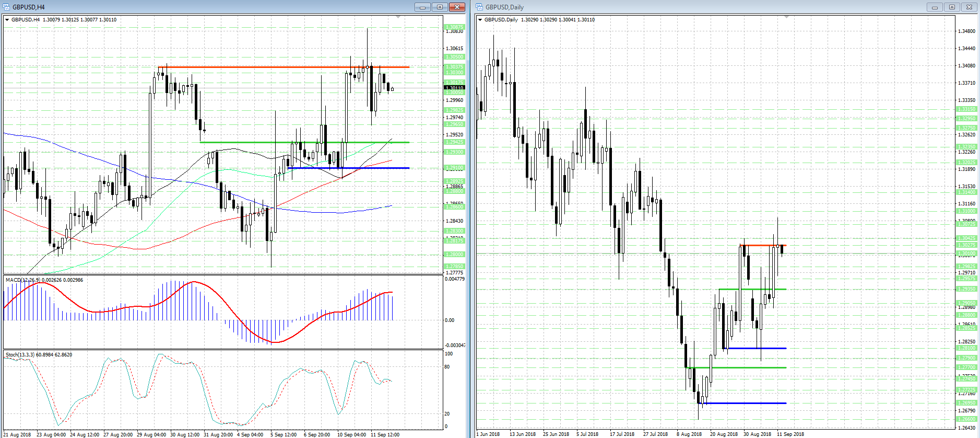Click the GBPUSD,Daily window chart icon
980x438 pixels.
479,7
